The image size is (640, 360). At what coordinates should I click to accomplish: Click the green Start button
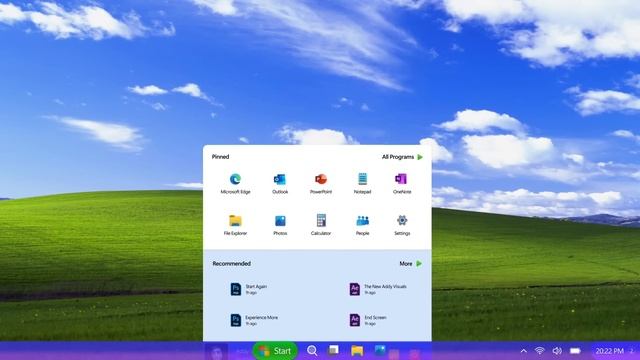[x=275, y=351]
